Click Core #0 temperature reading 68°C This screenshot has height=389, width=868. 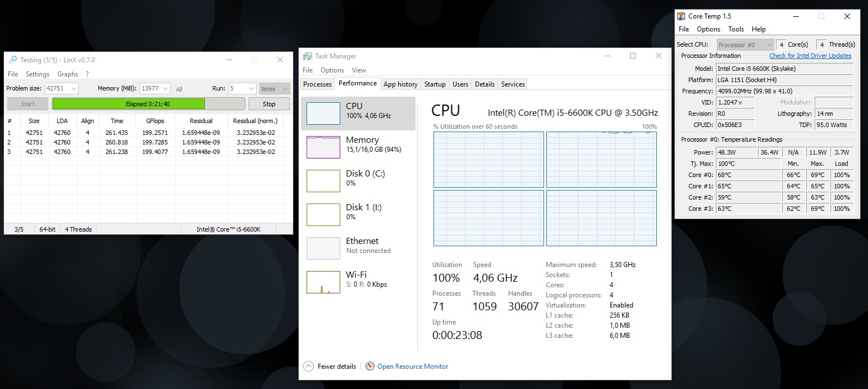pos(748,175)
